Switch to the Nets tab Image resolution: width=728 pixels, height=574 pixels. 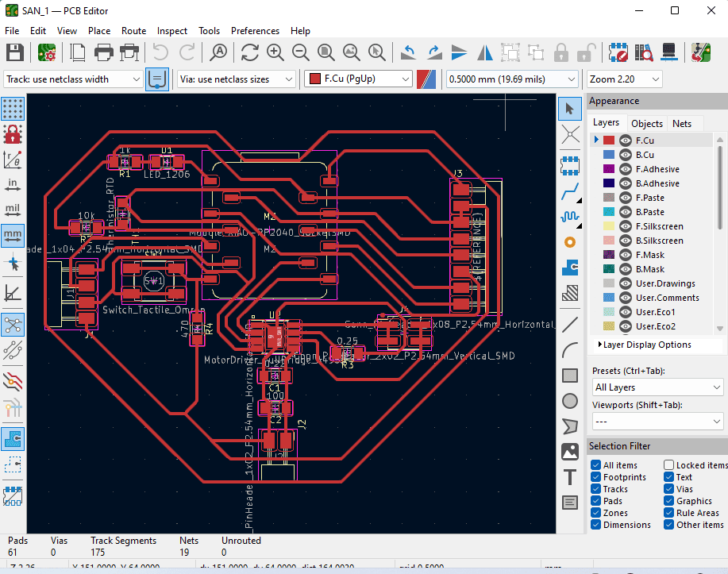point(682,124)
